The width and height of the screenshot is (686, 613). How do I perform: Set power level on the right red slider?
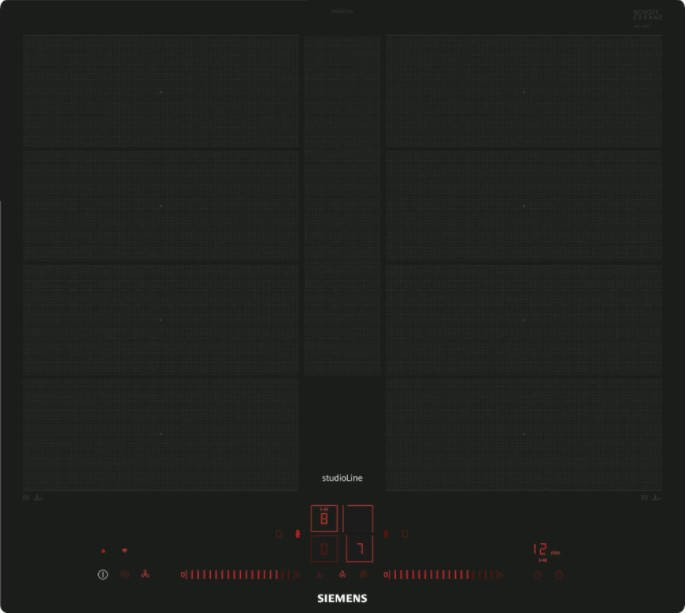click(441, 575)
